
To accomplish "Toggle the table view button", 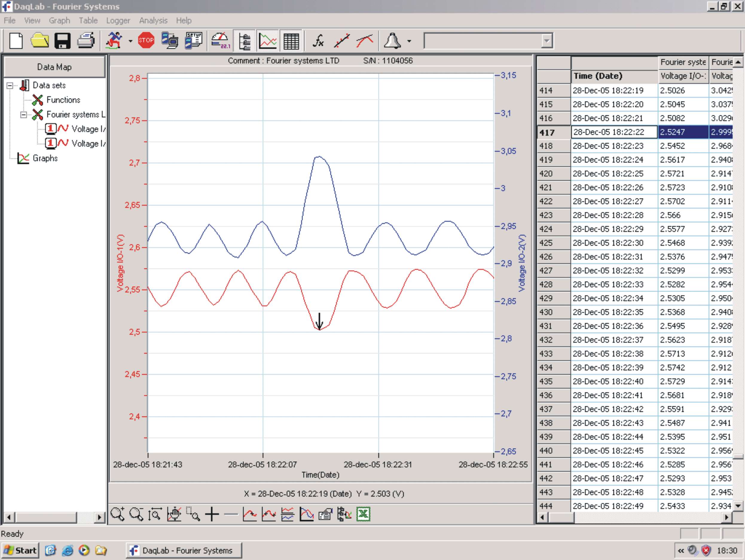I will tap(291, 40).
